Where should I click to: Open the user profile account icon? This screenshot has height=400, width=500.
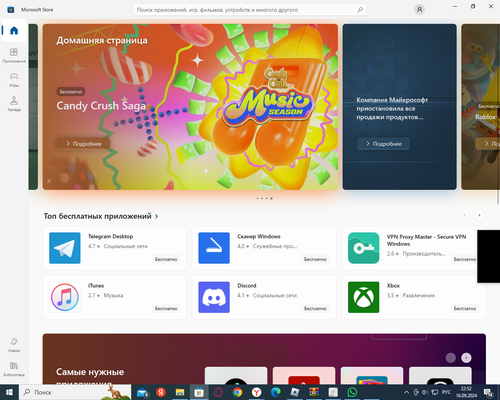click(x=419, y=10)
